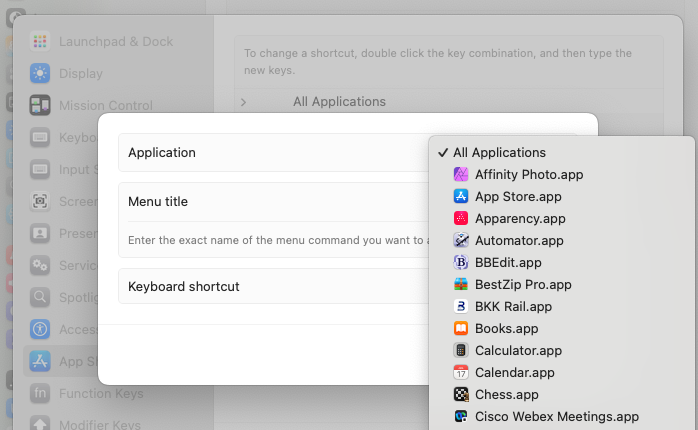Viewport: 698px width, 430px height.
Task: Choose the Books.app orange icon
Action: click(461, 329)
